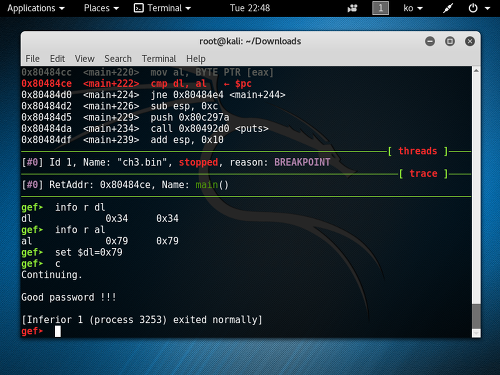Click the '$pc' marker on highlighted line

[243, 84]
